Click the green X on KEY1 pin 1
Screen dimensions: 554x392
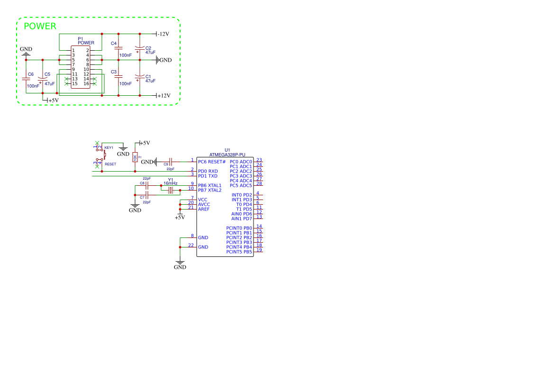point(97,142)
